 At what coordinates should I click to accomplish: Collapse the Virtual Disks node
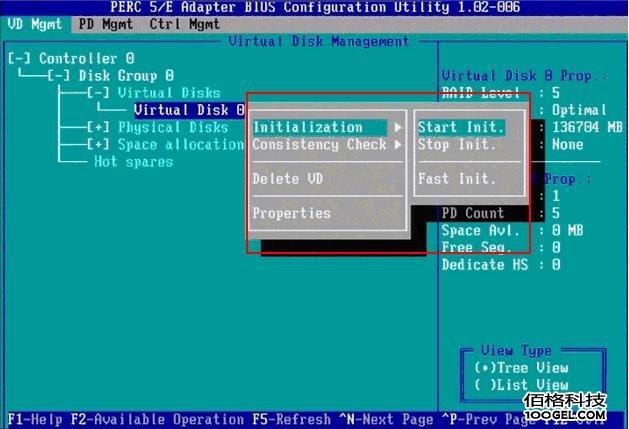tap(98, 93)
